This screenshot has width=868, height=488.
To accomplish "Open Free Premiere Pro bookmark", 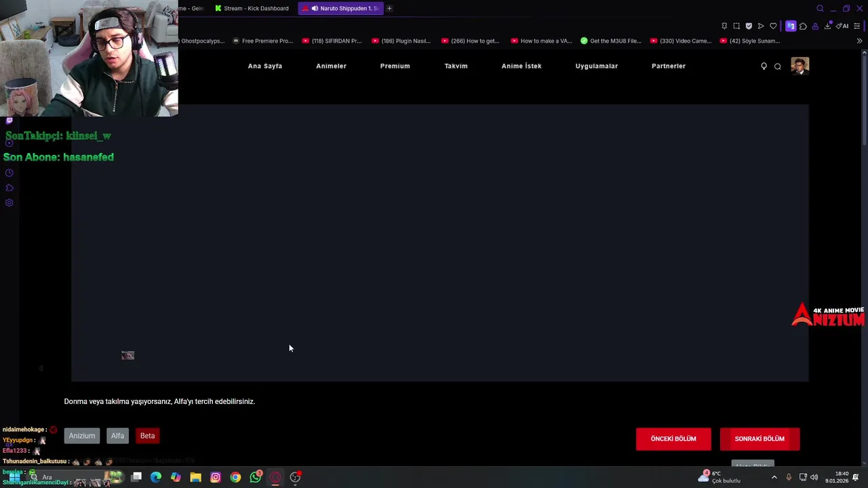I will coord(262,41).
